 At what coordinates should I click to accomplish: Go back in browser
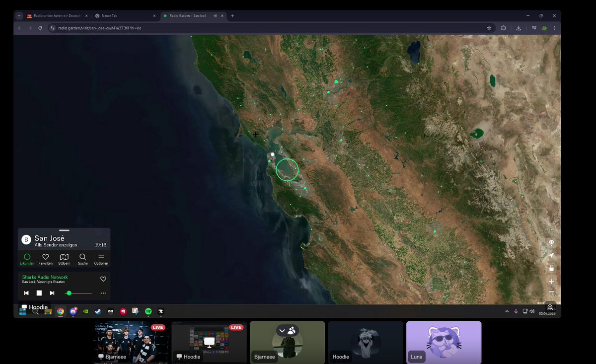(20, 28)
